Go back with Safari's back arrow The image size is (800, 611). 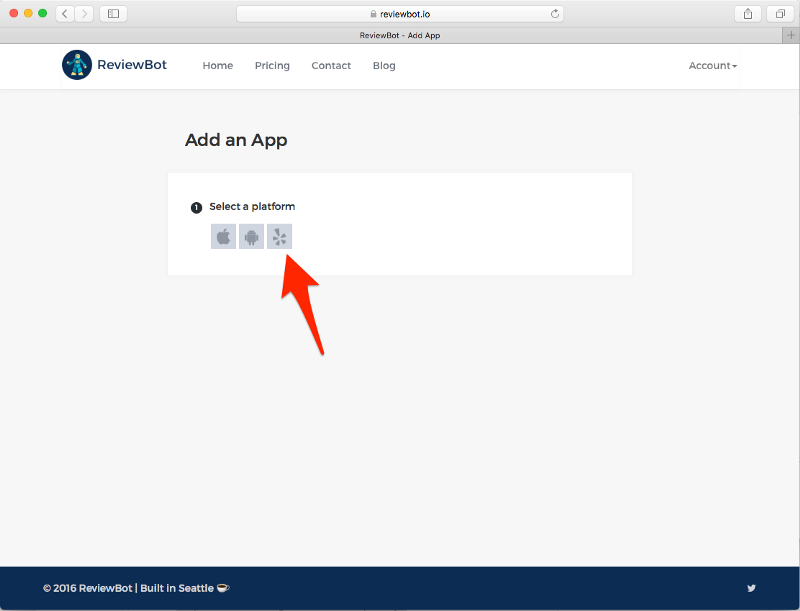65,14
